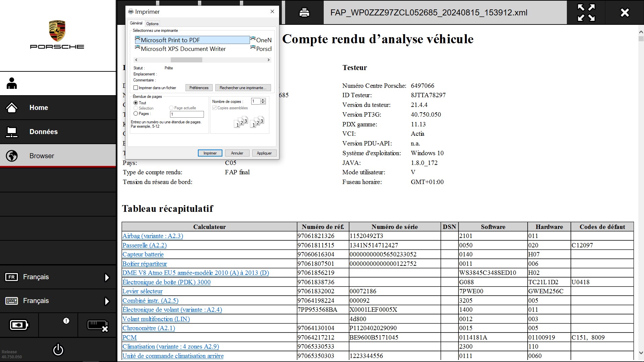
Task: Click the printer icon in the top bar
Action: (304, 13)
